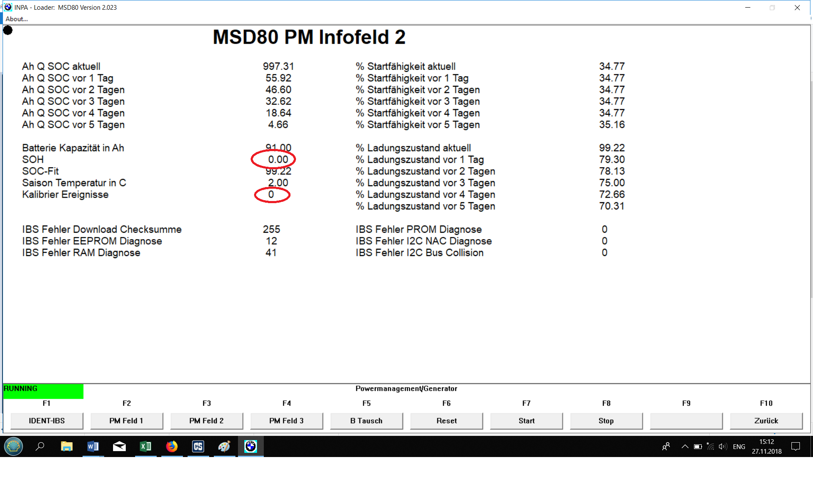The height and width of the screenshot is (504, 813).
Task: Open the taskbar search magnifier
Action: click(40, 446)
